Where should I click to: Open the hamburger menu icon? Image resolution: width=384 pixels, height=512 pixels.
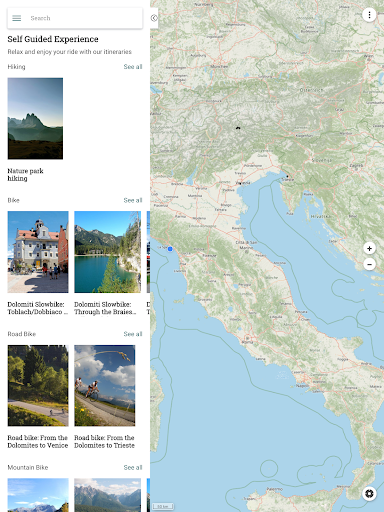17,18
